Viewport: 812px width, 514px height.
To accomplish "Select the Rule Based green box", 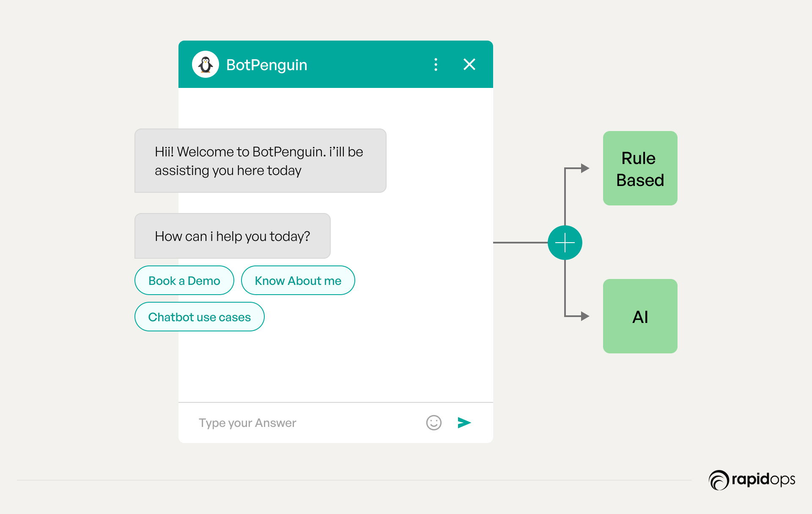I will (x=640, y=168).
